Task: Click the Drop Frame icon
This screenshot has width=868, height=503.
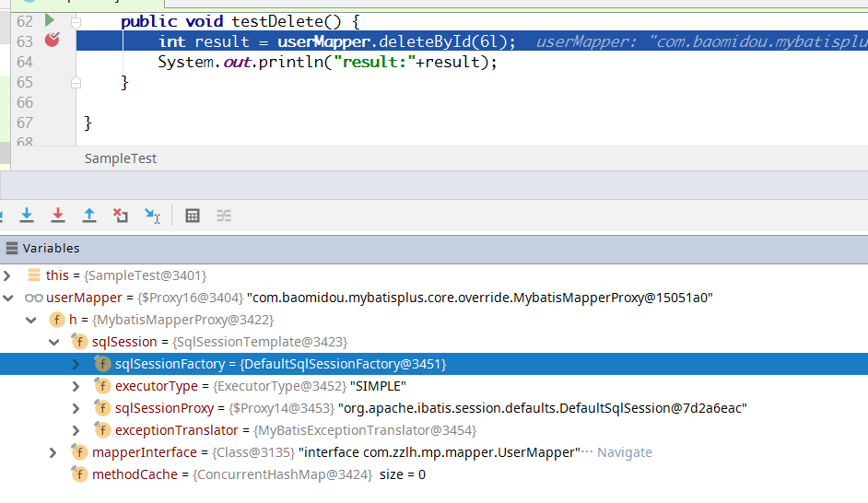Action: click(120, 216)
